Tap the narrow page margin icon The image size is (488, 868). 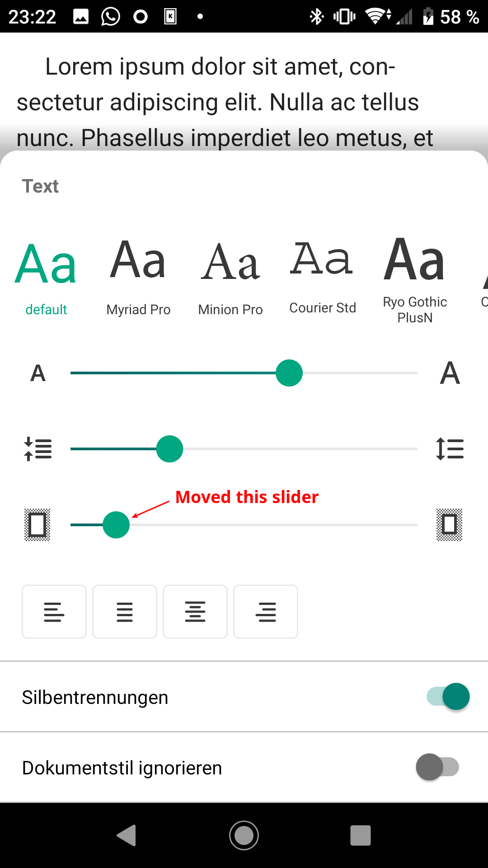pyautogui.click(x=37, y=525)
